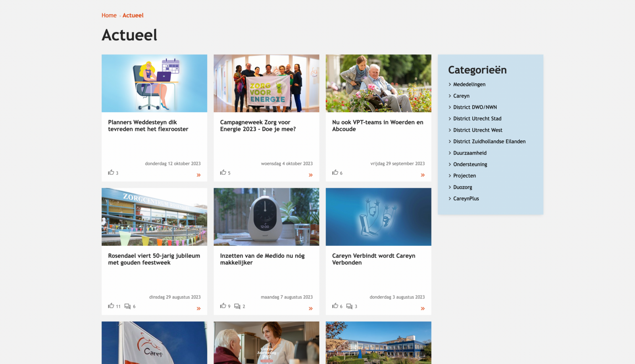Click read-more arrows on VPT-teams card
The image size is (635, 364).
[x=423, y=175]
